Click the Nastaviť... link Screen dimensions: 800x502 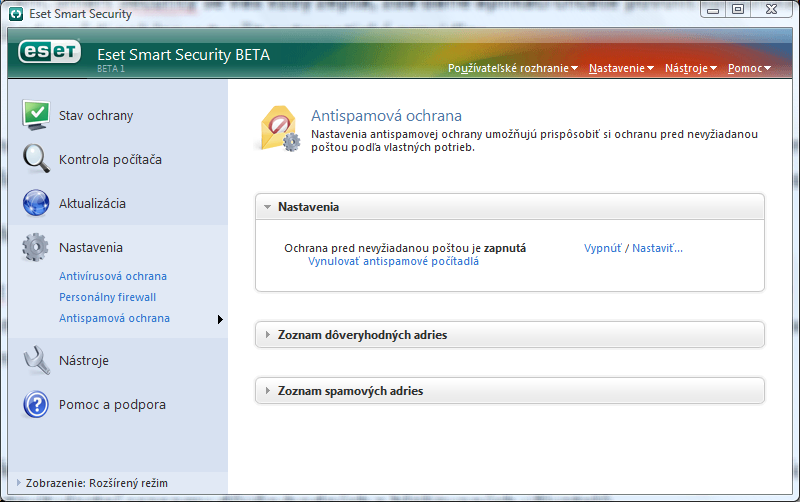point(657,248)
